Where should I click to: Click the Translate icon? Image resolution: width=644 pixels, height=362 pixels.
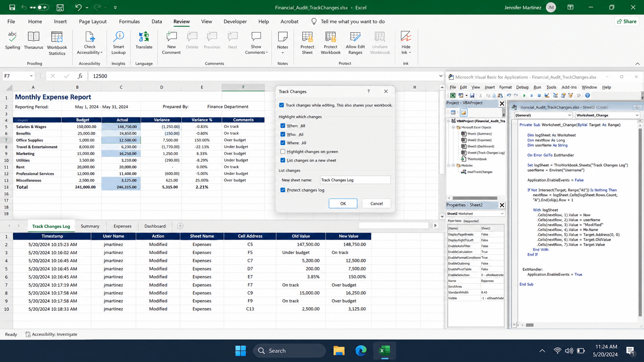[144, 41]
